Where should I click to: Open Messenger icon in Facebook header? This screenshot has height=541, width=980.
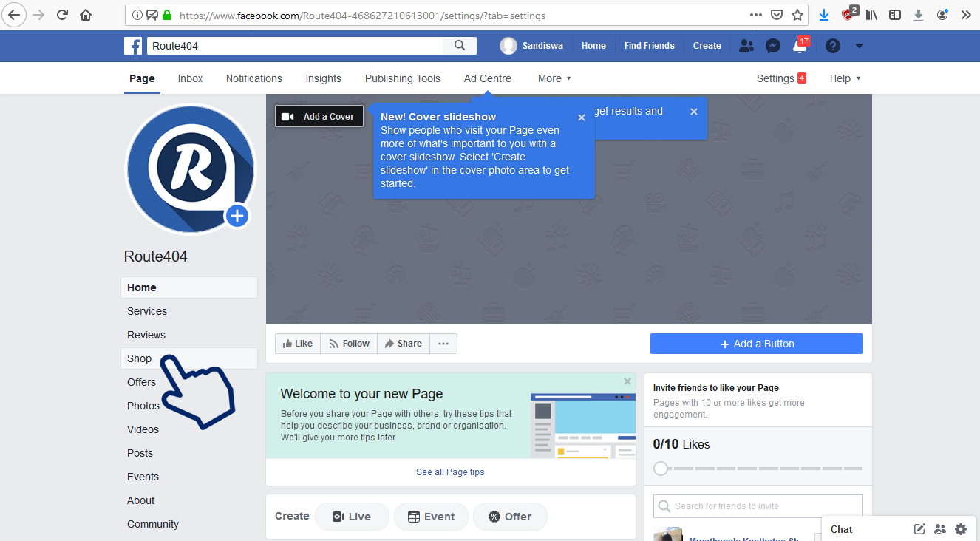tap(773, 46)
